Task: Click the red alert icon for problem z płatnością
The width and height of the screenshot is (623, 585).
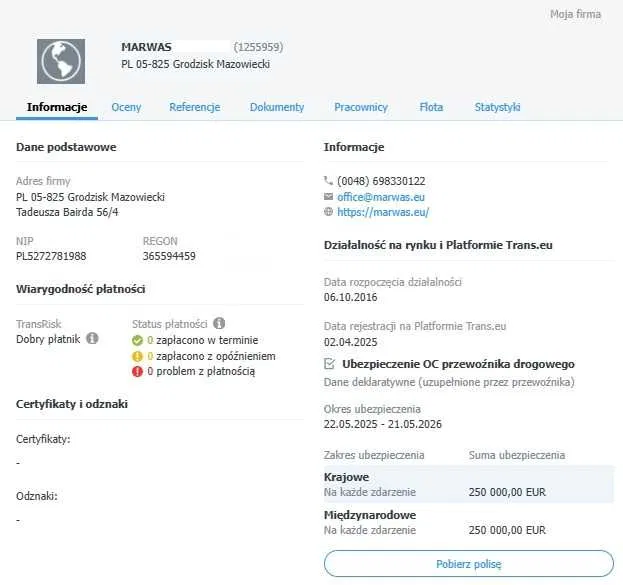Action: pyautogui.click(x=137, y=372)
